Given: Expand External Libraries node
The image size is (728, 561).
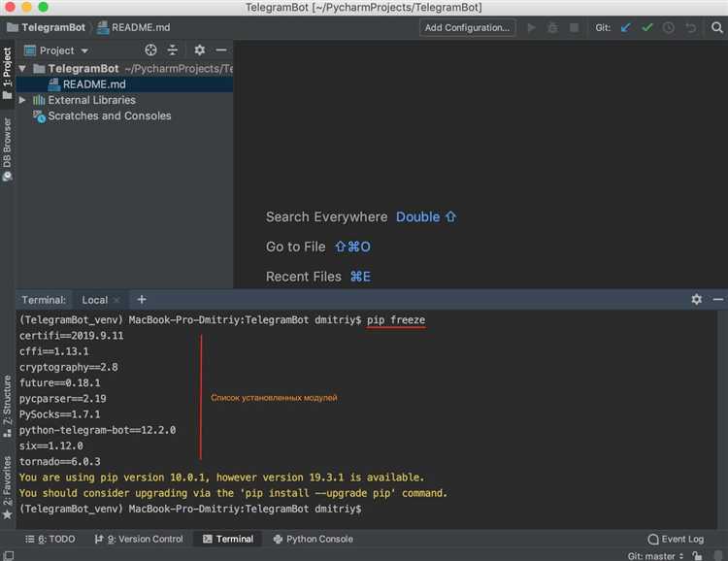Looking at the screenshot, I should [x=22, y=100].
